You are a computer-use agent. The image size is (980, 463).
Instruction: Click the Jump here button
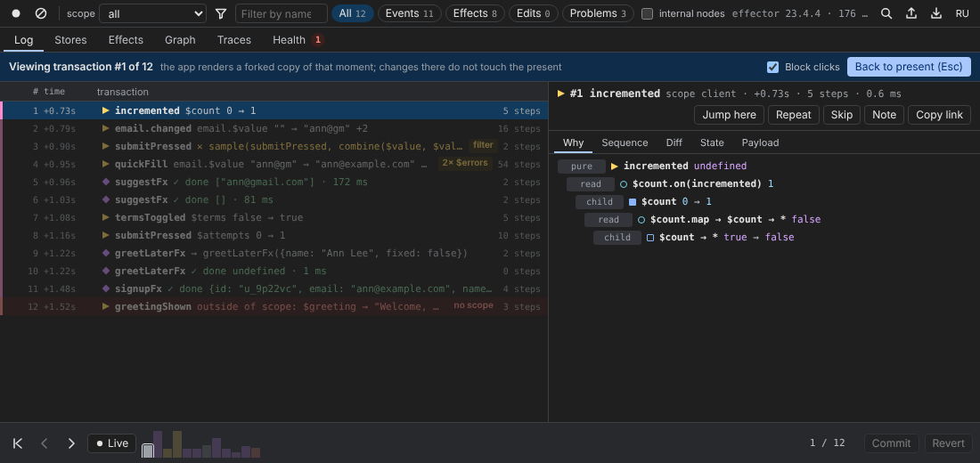729,115
